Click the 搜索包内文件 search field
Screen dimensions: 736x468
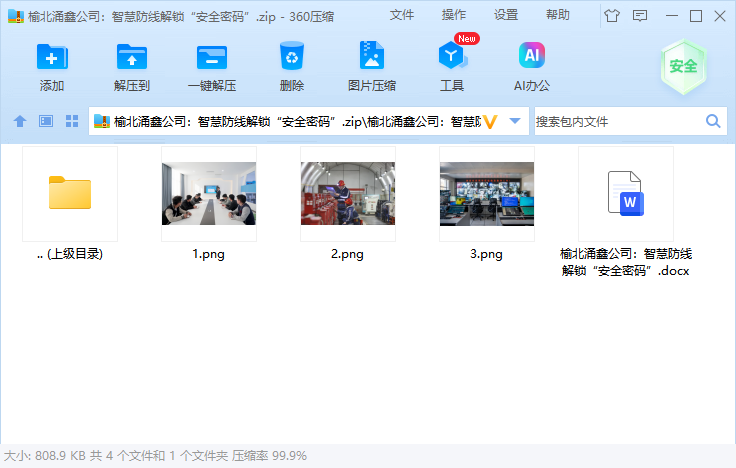[618, 121]
